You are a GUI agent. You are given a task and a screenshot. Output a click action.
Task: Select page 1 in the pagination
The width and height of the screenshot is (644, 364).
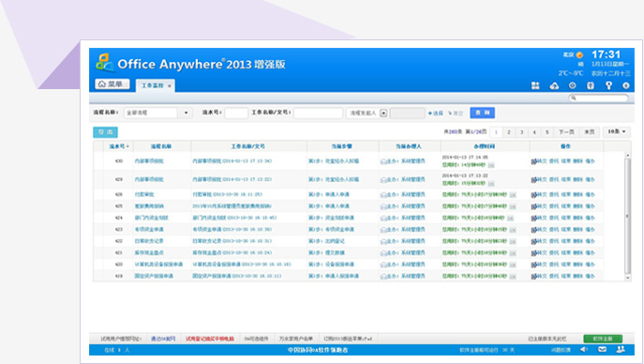[x=496, y=132]
